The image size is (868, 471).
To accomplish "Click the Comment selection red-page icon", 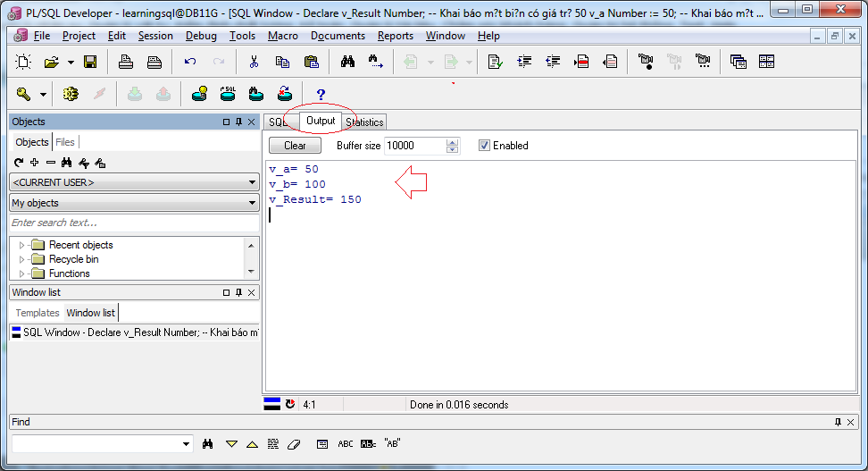I will click(x=581, y=62).
